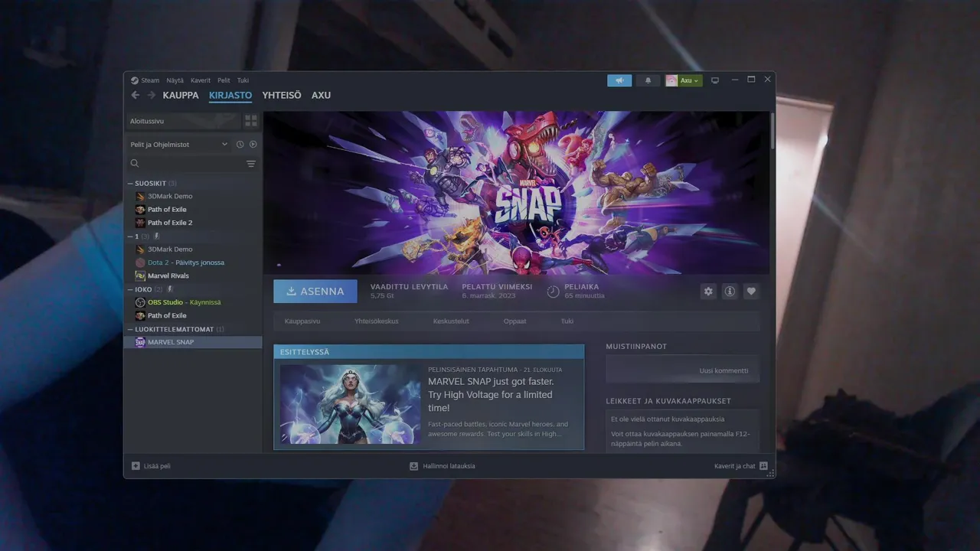Screen dimensions: 980x551
Task: Open the Kaverit menu
Action: pos(201,80)
